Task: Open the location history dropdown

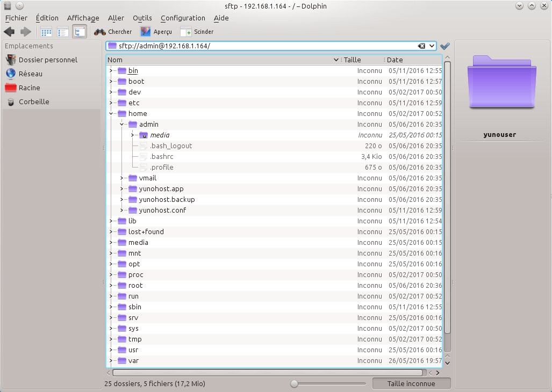Action: (x=432, y=46)
